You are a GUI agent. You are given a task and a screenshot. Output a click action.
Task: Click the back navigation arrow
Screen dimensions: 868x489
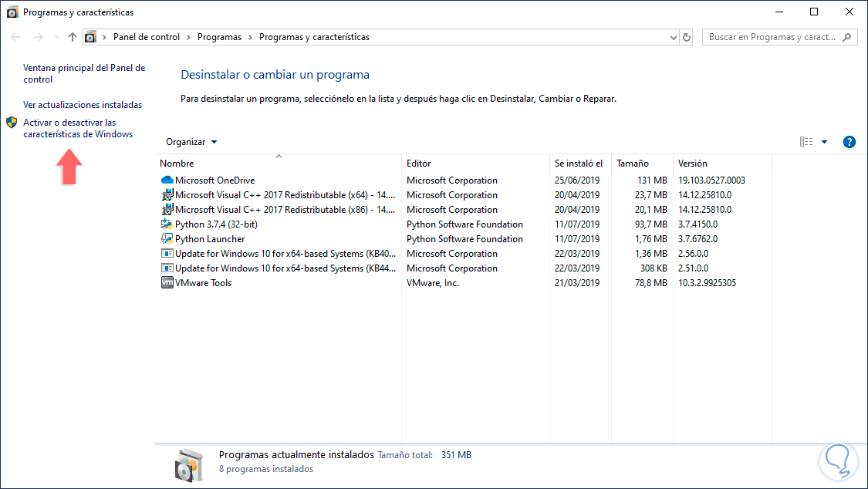tap(15, 37)
